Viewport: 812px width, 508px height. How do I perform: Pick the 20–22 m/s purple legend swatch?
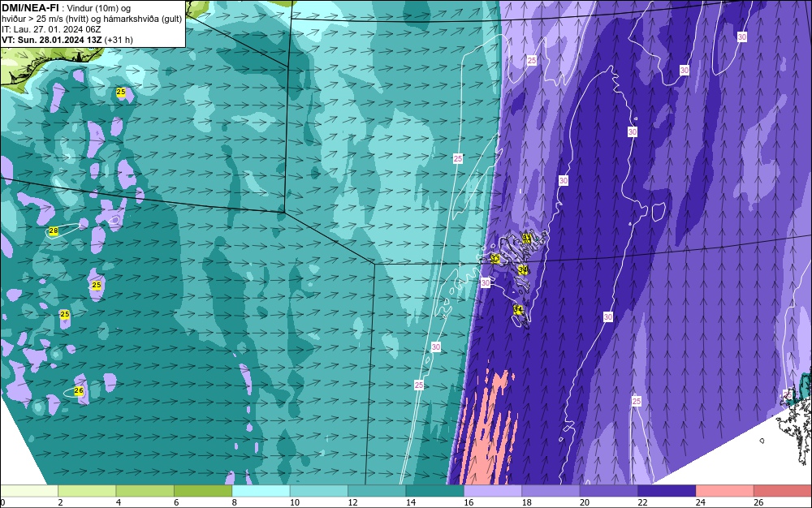click(609, 491)
